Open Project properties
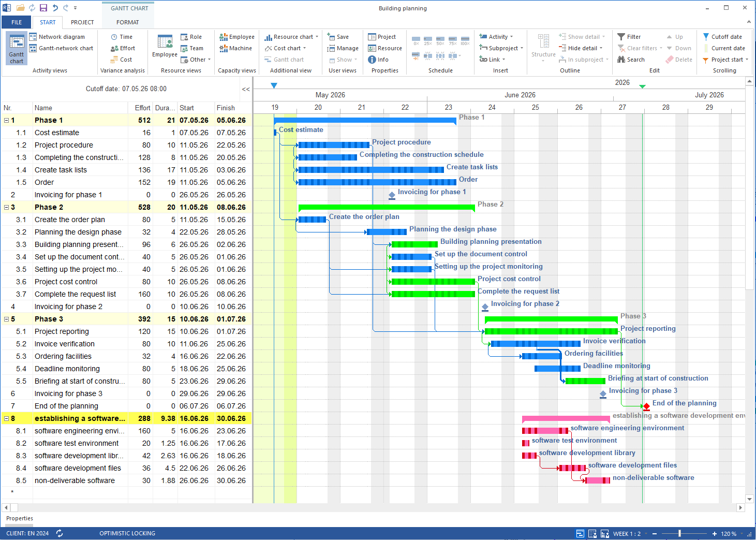This screenshot has width=756, height=540. pos(382,37)
